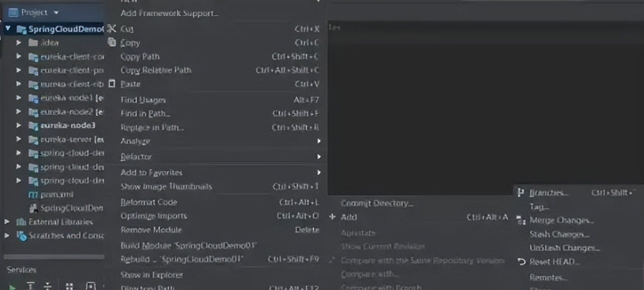This screenshot has width=644, height=290.
Task: Click the green Run icon under Services
Action: click(x=13, y=286)
